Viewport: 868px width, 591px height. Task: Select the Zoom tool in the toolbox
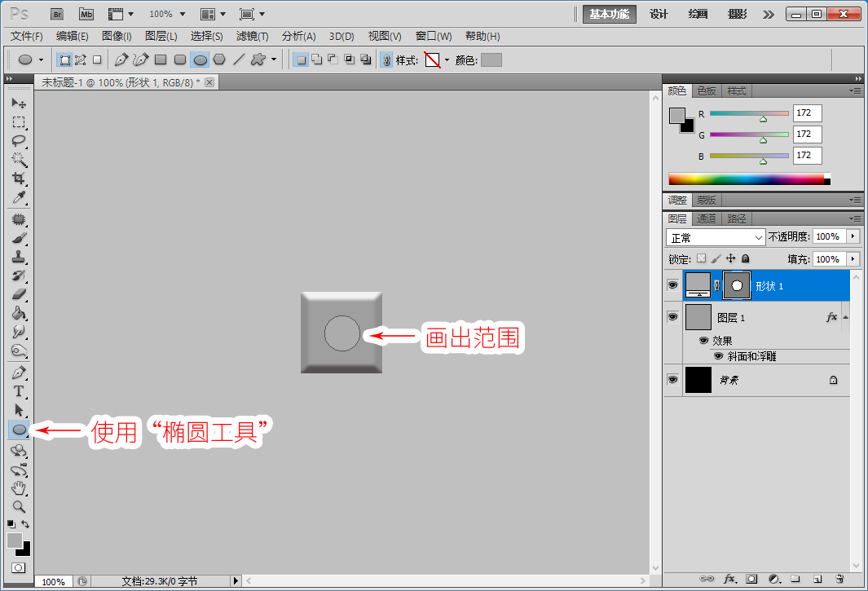[x=19, y=507]
